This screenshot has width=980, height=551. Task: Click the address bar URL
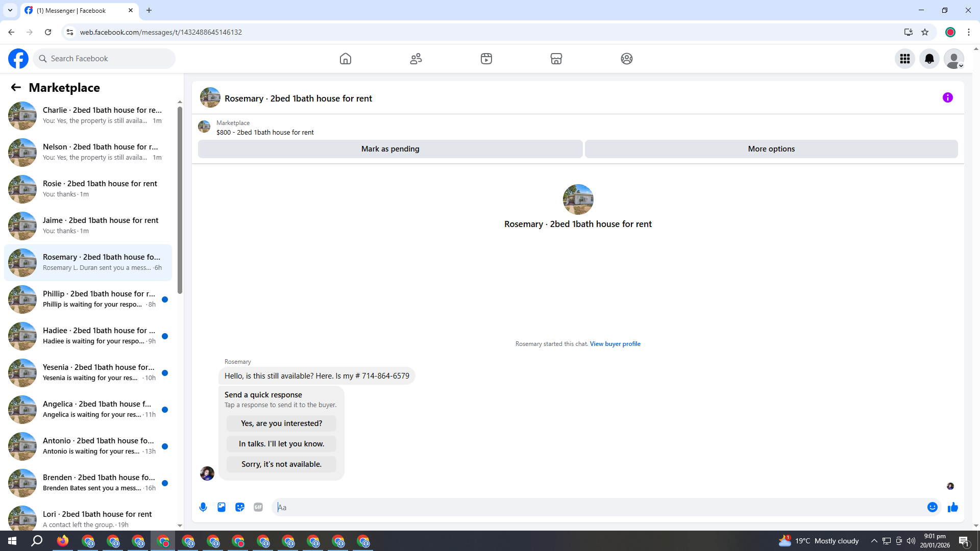click(161, 32)
